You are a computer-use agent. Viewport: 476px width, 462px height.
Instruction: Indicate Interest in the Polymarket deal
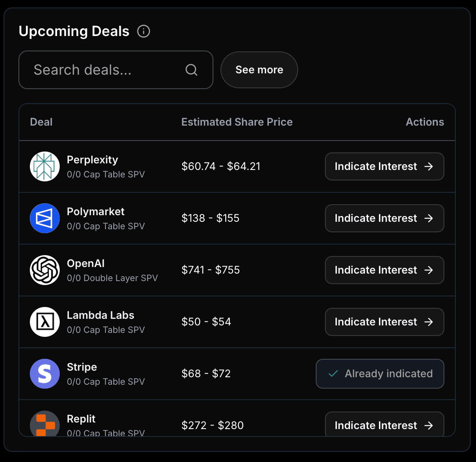coord(384,218)
